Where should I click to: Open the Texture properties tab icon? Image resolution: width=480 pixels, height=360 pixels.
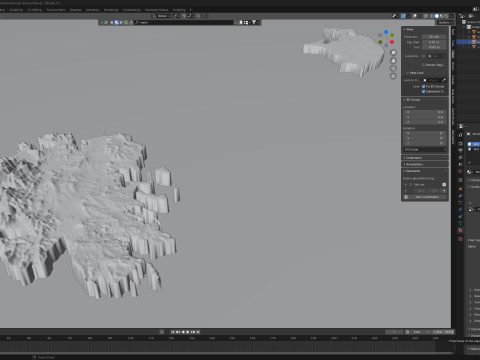[460, 239]
